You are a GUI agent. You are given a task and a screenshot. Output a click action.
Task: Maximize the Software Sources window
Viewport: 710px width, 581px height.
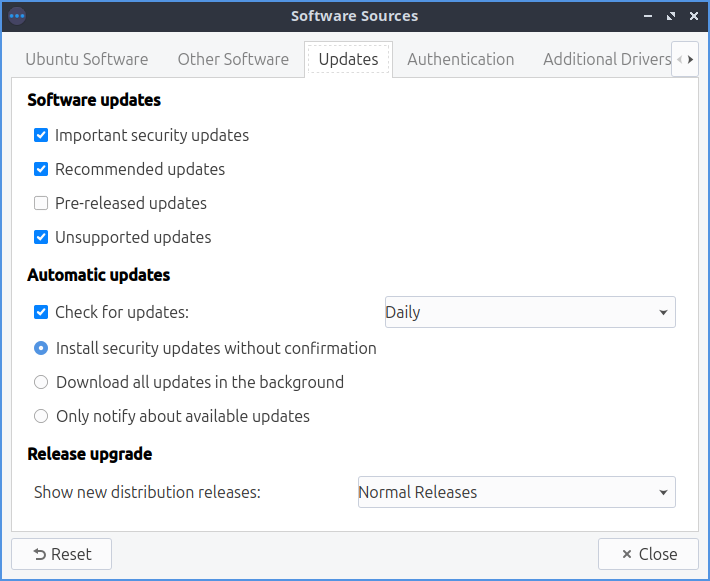click(671, 16)
